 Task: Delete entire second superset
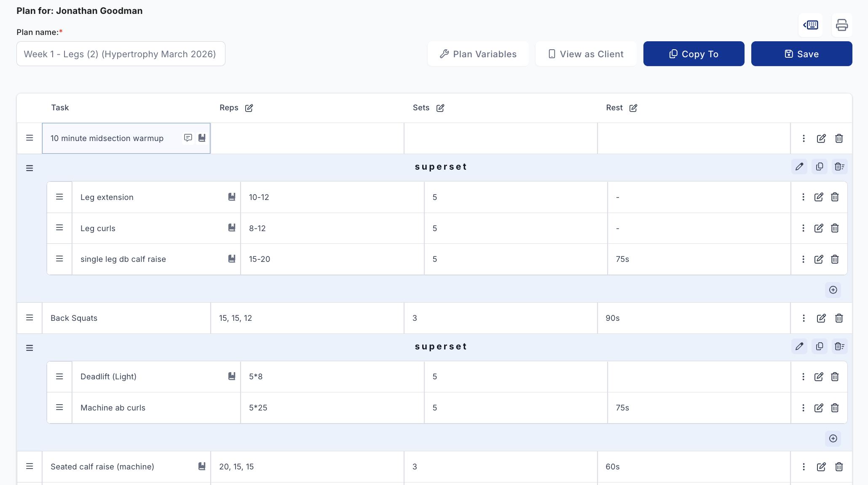tap(839, 346)
